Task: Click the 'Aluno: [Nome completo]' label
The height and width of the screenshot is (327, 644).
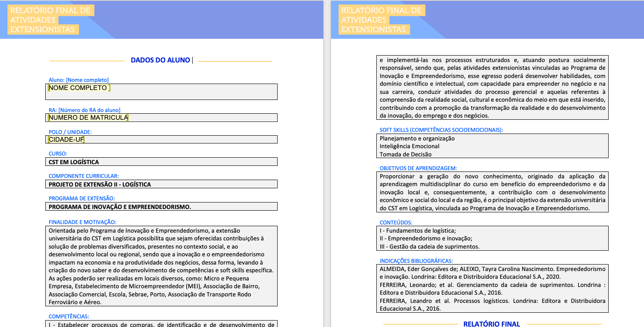Action: click(x=78, y=80)
